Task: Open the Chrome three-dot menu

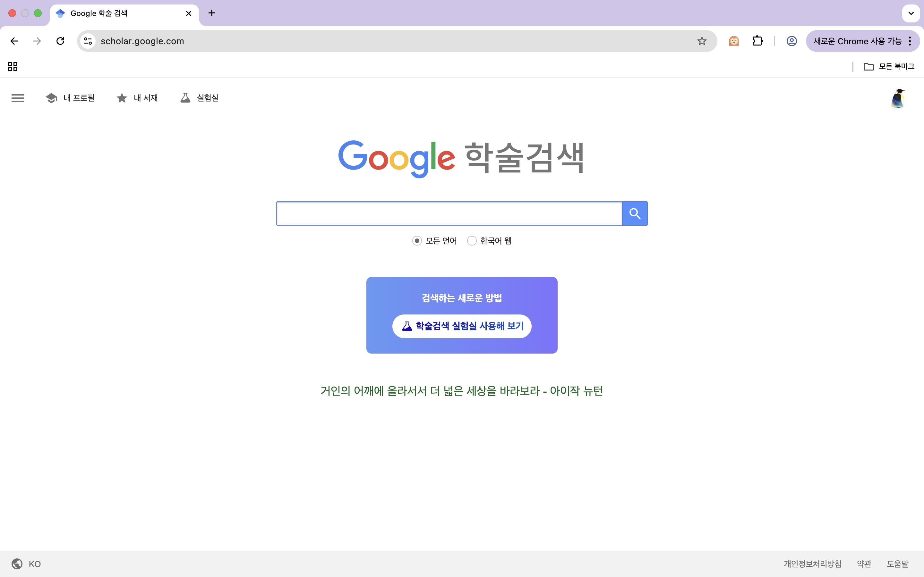Action: [910, 41]
